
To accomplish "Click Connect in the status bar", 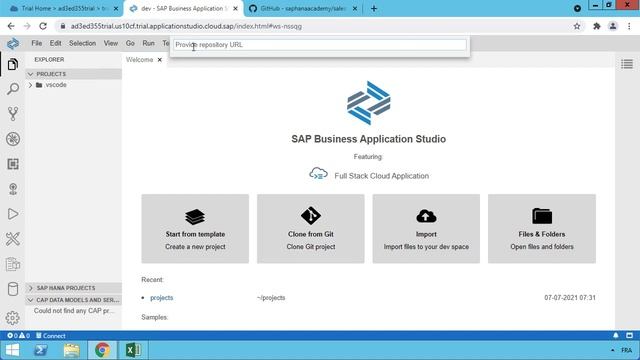I will 51,336.
